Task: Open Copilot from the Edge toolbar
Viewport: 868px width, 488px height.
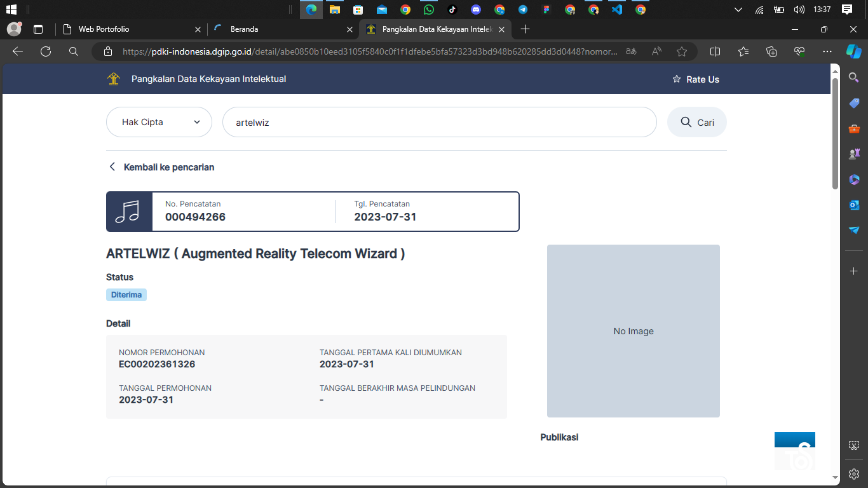Action: [x=853, y=51]
